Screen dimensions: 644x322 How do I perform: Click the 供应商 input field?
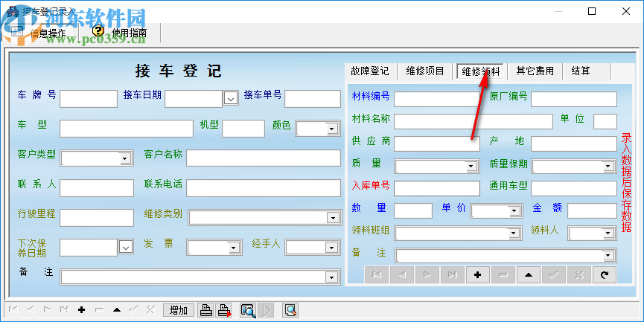click(x=437, y=144)
